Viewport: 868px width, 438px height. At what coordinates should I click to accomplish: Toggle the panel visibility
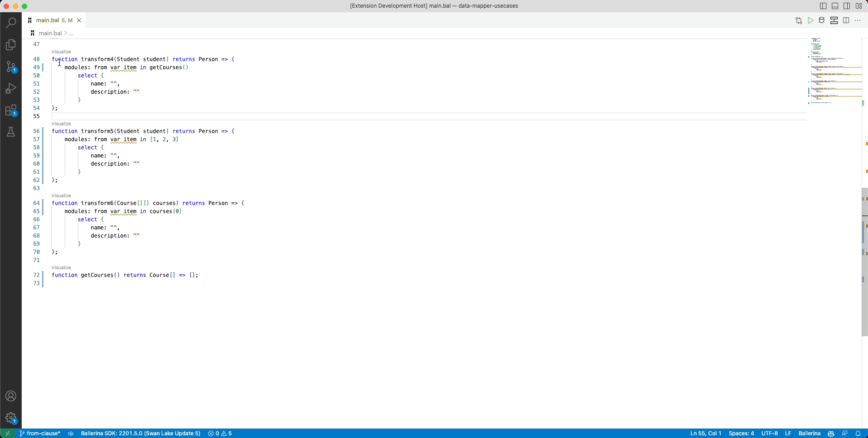(x=835, y=6)
